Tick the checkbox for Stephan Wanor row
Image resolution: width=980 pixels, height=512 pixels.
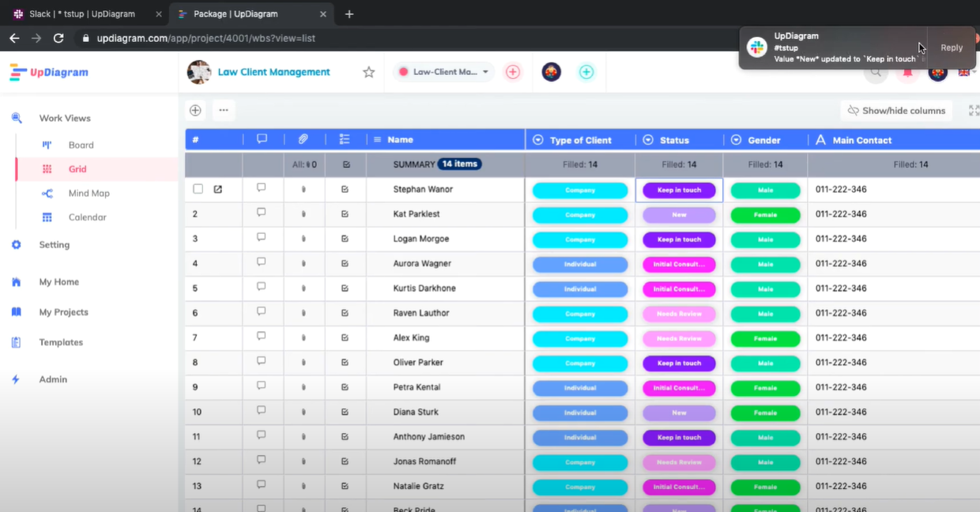point(198,190)
